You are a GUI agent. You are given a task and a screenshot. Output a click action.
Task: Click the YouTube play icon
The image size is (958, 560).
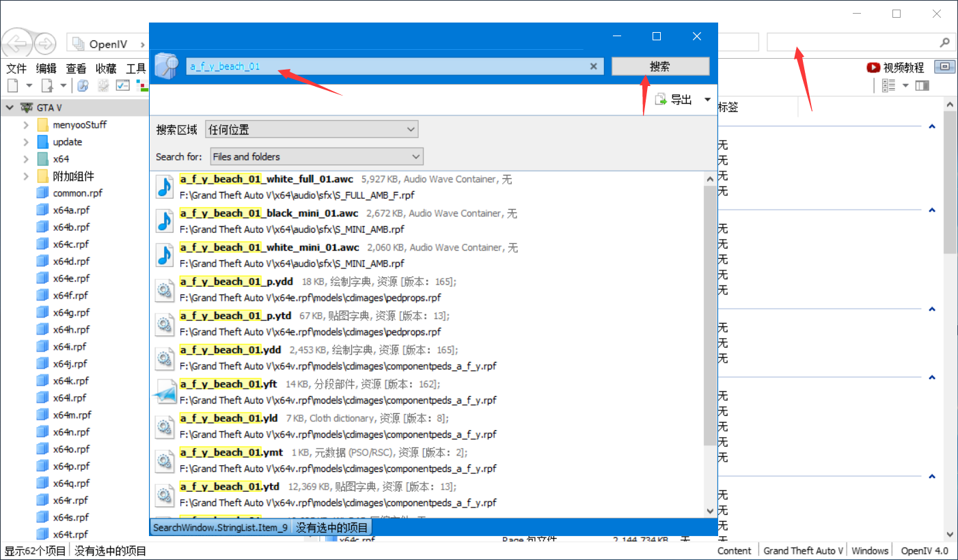(x=873, y=68)
